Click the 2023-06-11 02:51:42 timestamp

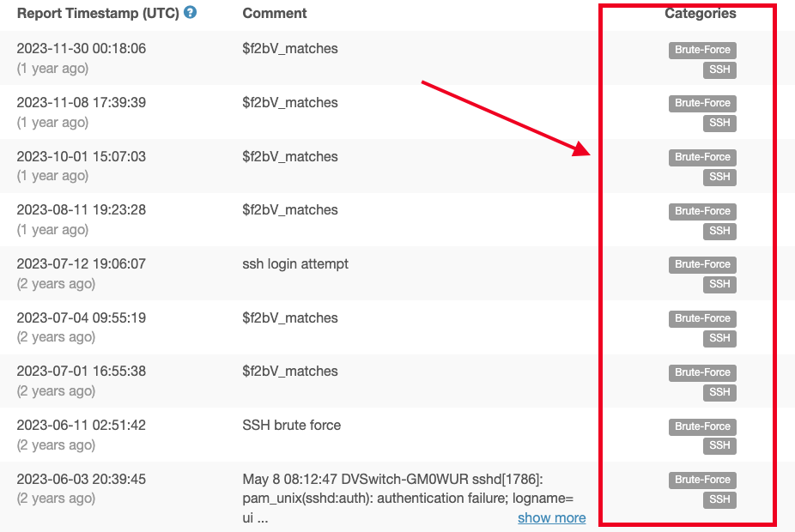click(81, 425)
